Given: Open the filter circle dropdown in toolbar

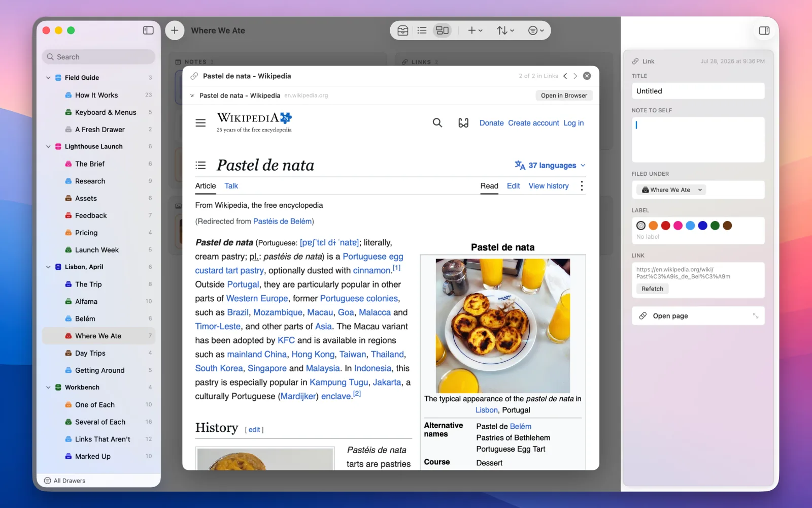Looking at the screenshot, I should pos(536,30).
